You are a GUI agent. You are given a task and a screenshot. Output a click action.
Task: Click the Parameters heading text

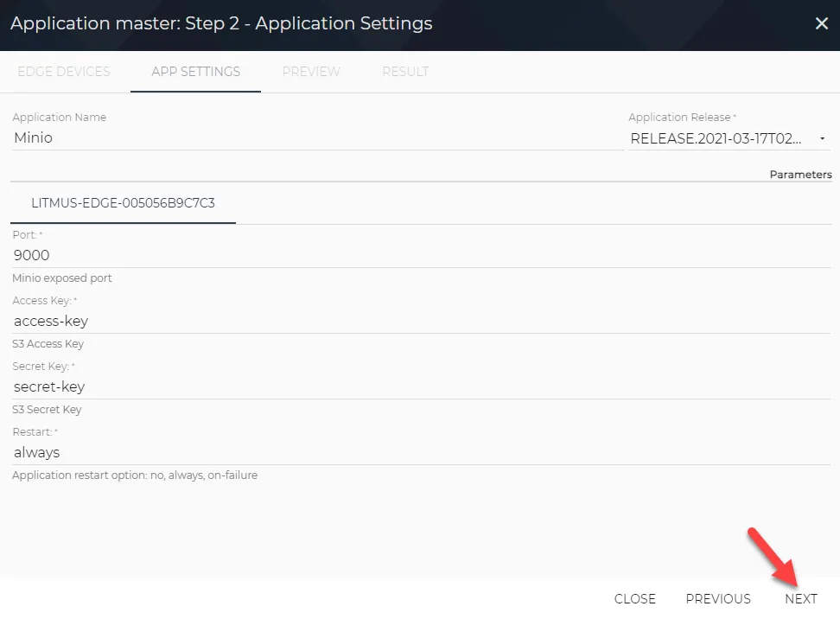pyautogui.click(x=800, y=174)
